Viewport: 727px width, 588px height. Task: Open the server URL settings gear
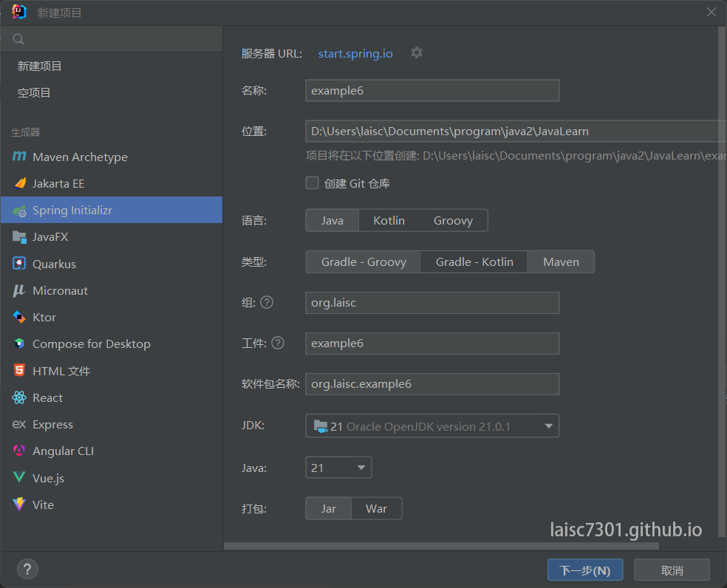(416, 52)
